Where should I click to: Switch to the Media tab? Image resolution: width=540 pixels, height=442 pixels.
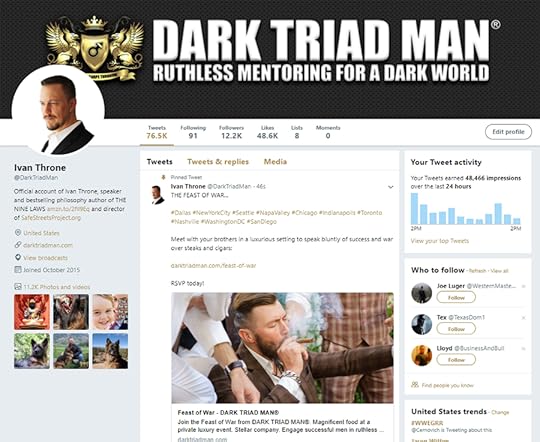[275, 162]
